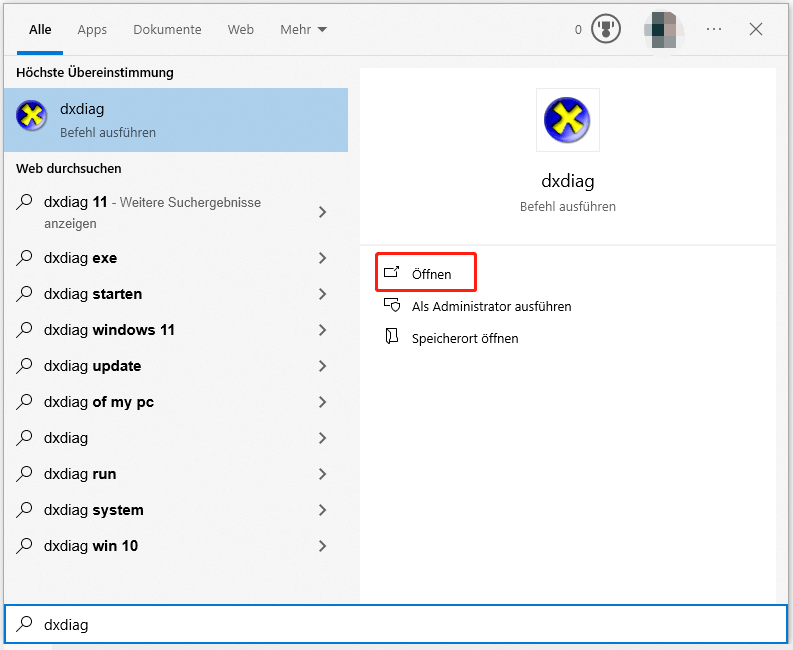Expand the plain dxdiag suggestion chevron
This screenshot has width=793, height=650.
(323, 438)
